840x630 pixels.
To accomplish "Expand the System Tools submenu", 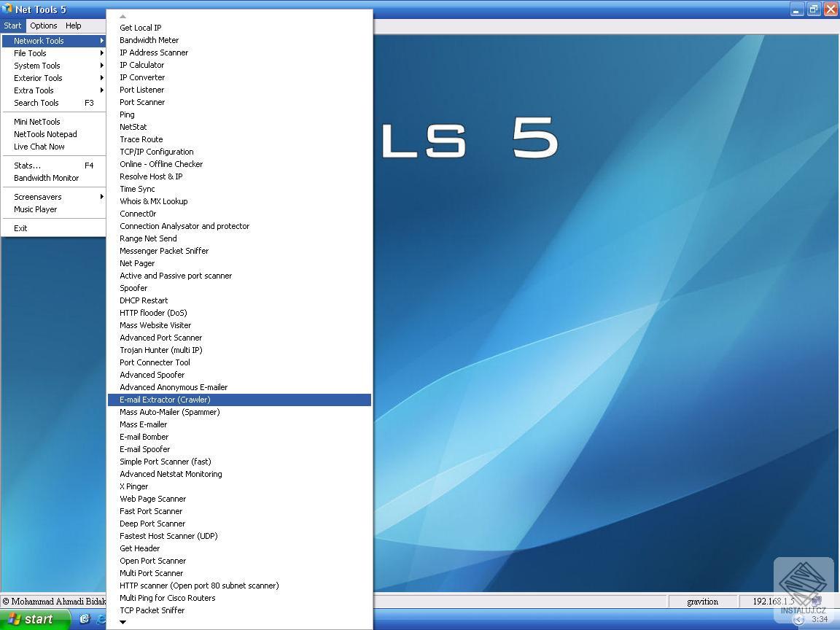I will [x=53, y=66].
